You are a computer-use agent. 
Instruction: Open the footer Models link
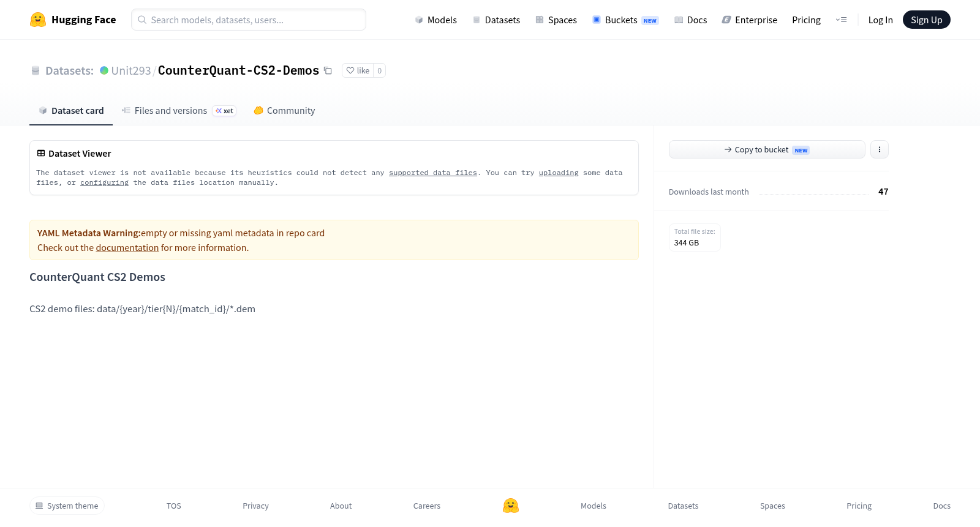[x=594, y=506]
